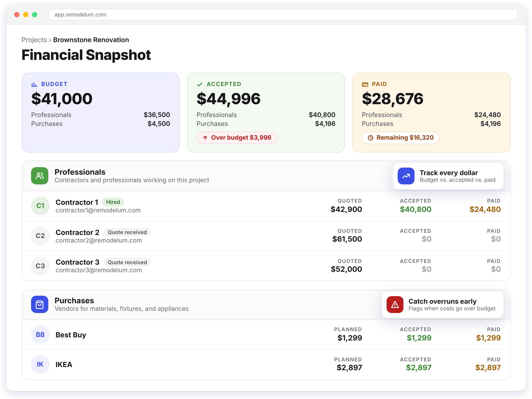Click the Track every dollar trend icon
Viewport: 532px width, 399px height.
pyautogui.click(x=406, y=176)
